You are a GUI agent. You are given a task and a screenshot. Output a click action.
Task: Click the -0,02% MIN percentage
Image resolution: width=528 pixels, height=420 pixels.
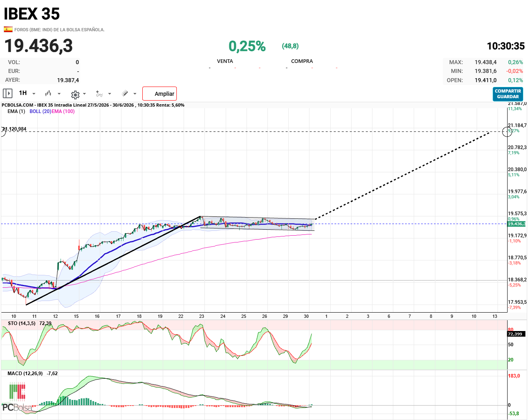point(514,71)
